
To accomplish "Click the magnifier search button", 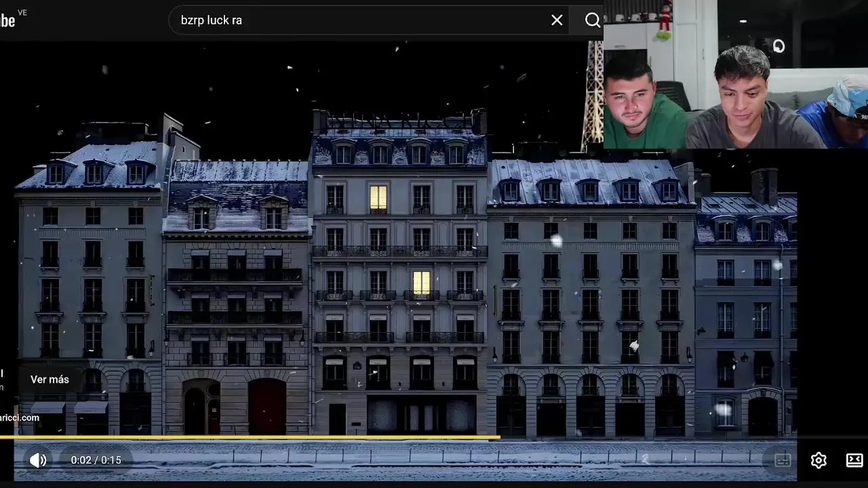I will click(x=593, y=20).
